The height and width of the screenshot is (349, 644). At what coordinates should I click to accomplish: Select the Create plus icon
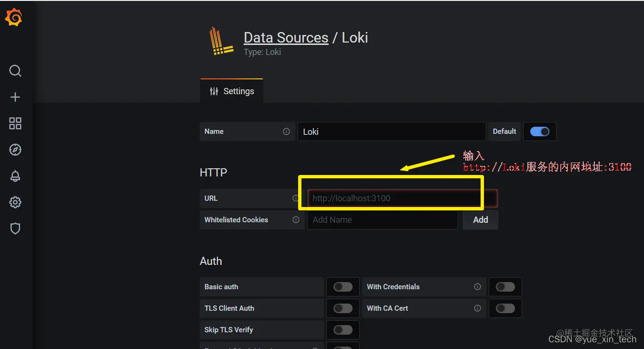pyautogui.click(x=15, y=97)
